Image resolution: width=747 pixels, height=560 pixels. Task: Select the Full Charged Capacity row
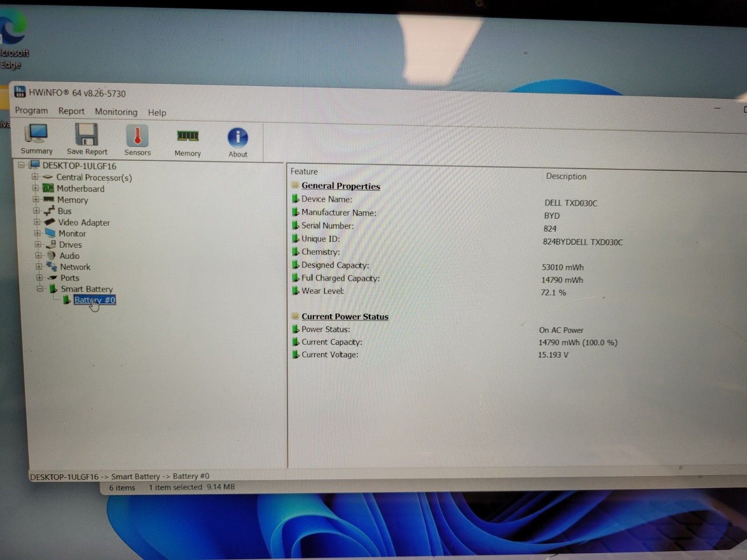coord(340,278)
